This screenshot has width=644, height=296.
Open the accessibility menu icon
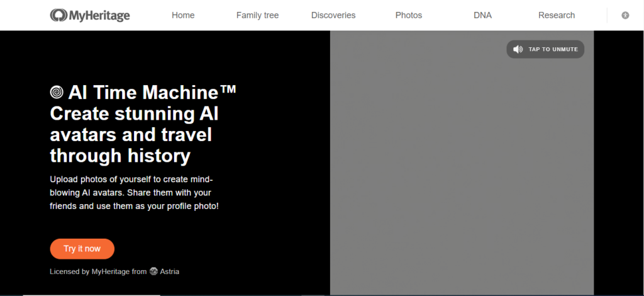(625, 15)
